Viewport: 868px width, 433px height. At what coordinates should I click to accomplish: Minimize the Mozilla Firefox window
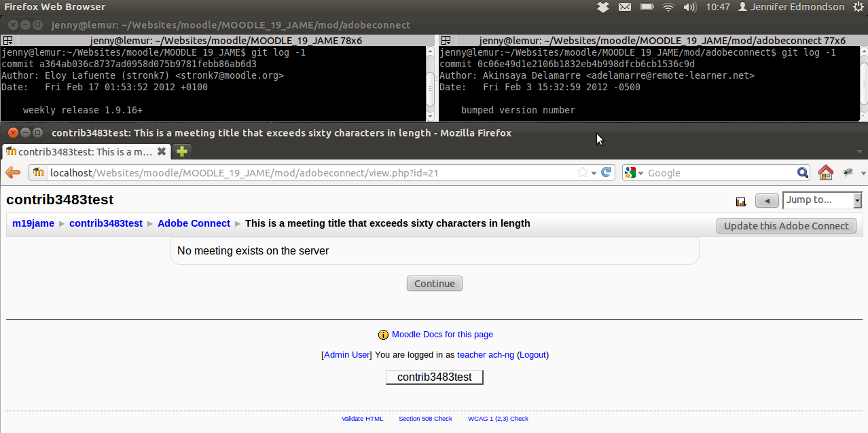[25, 132]
